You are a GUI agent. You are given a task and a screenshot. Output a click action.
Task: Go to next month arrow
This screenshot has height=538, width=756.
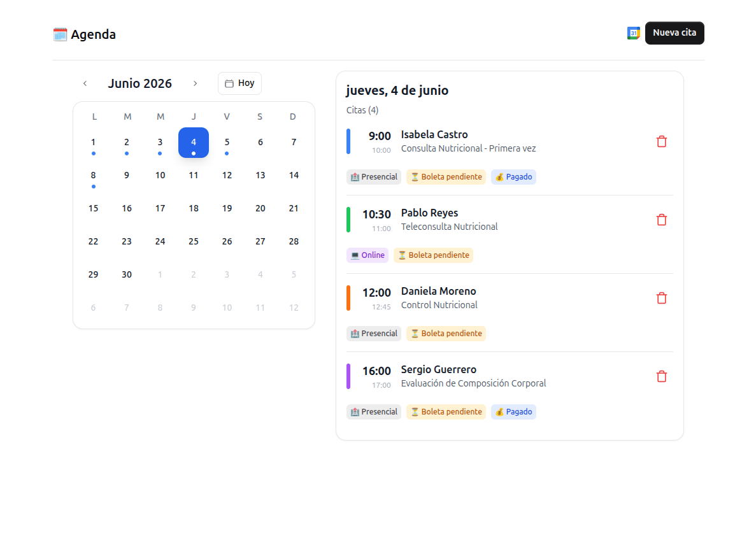[x=196, y=83]
